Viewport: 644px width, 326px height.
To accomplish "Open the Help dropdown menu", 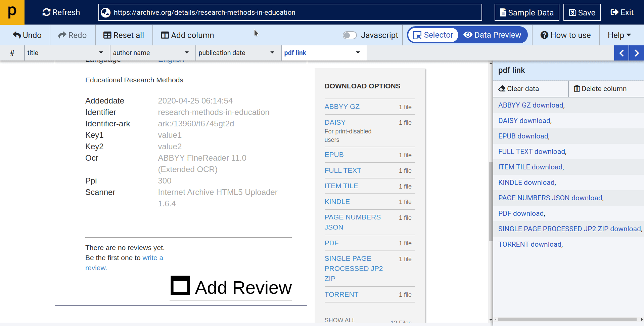I will [619, 35].
